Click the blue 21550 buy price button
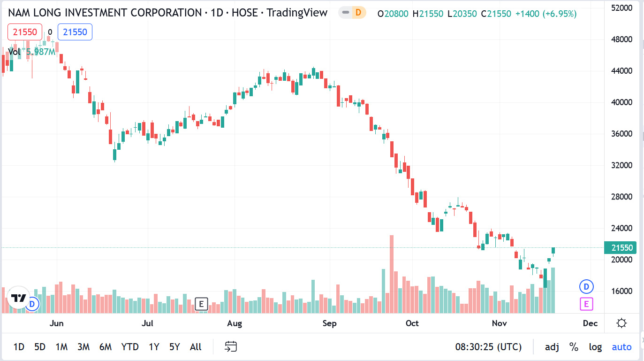Viewport: 644px width, 361px height. click(x=75, y=32)
